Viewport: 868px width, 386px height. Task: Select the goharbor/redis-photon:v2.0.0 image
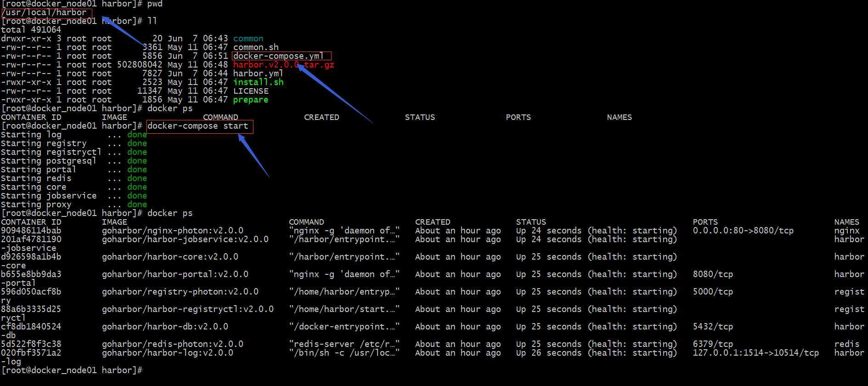click(x=173, y=344)
